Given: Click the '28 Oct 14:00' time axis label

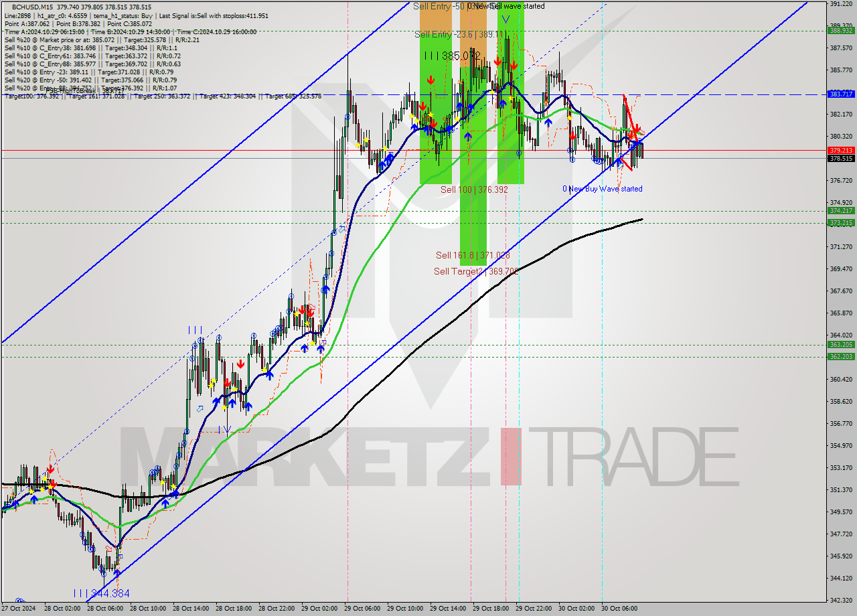Looking at the screenshot, I should (191, 609).
